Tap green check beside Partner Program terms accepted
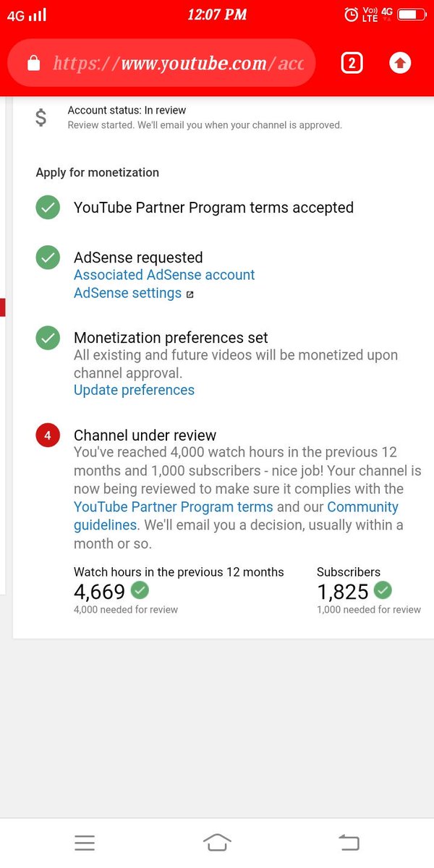This screenshot has width=434, height=868. click(48, 208)
